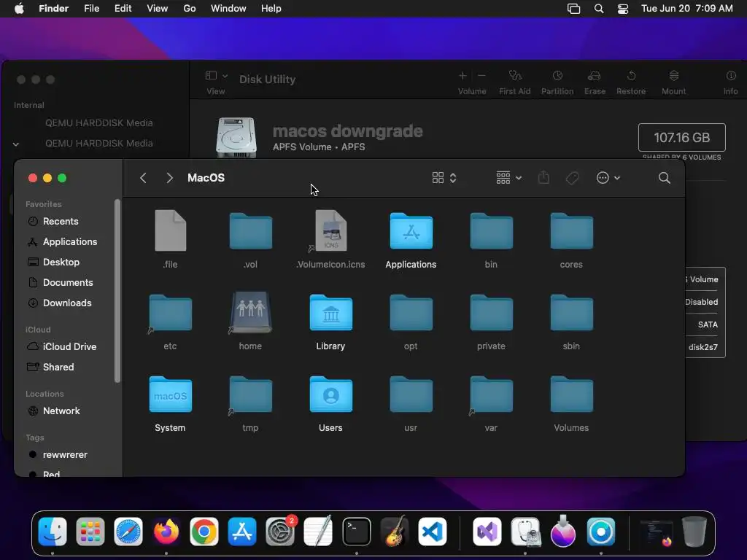Screen dimensions: 747x560
Task: Go back with the Finder back arrow
Action: (x=143, y=178)
